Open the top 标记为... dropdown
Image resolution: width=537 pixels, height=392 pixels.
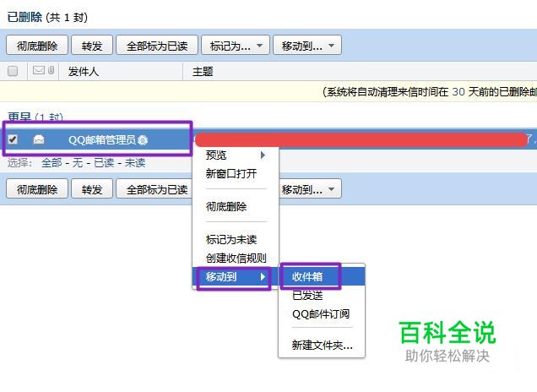coord(236,46)
